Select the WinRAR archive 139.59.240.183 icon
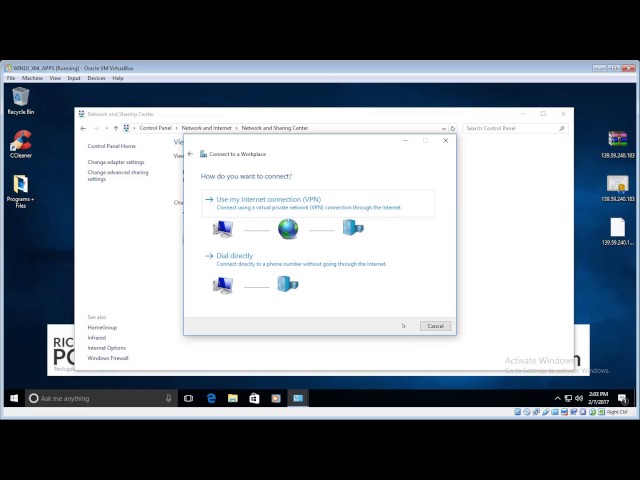This screenshot has width=640, height=480. click(618, 144)
